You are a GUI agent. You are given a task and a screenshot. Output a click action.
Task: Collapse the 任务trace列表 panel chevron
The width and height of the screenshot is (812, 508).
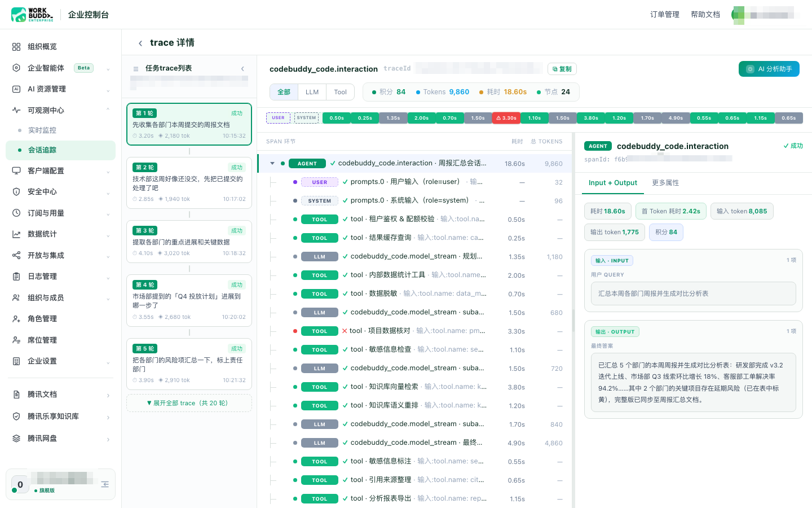pos(242,69)
